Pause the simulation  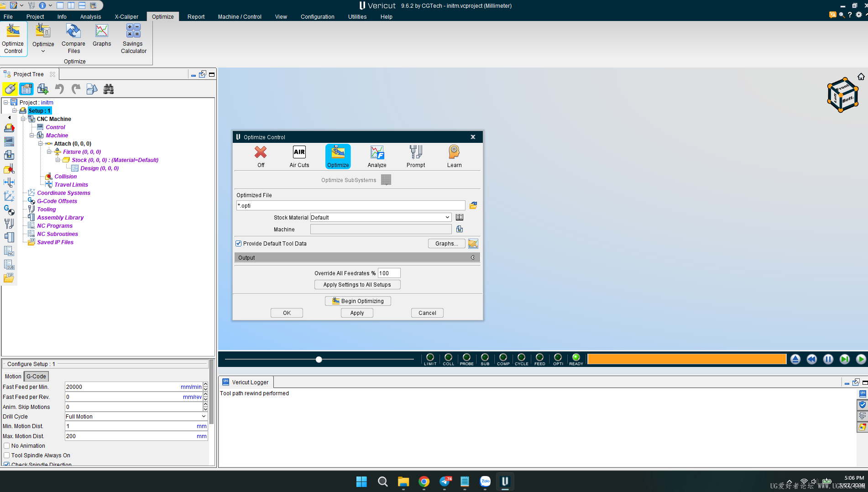tap(828, 359)
